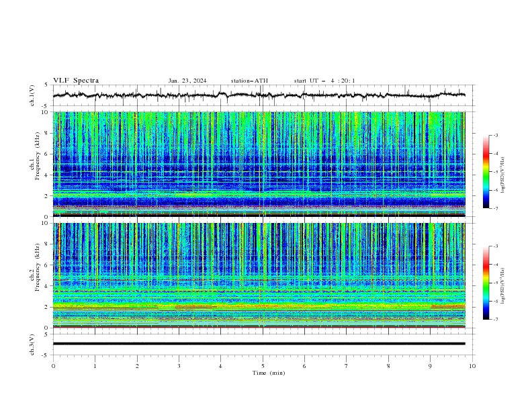Click the 'ch.1(V)' axis label
This screenshot has width=532, height=411.
pyautogui.click(x=32, y=95)
